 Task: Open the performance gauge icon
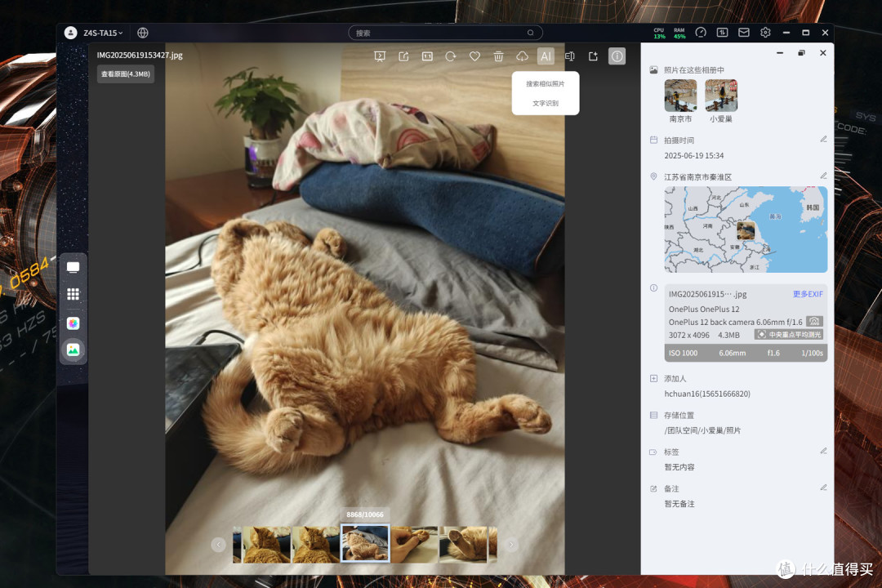(701, 33)
